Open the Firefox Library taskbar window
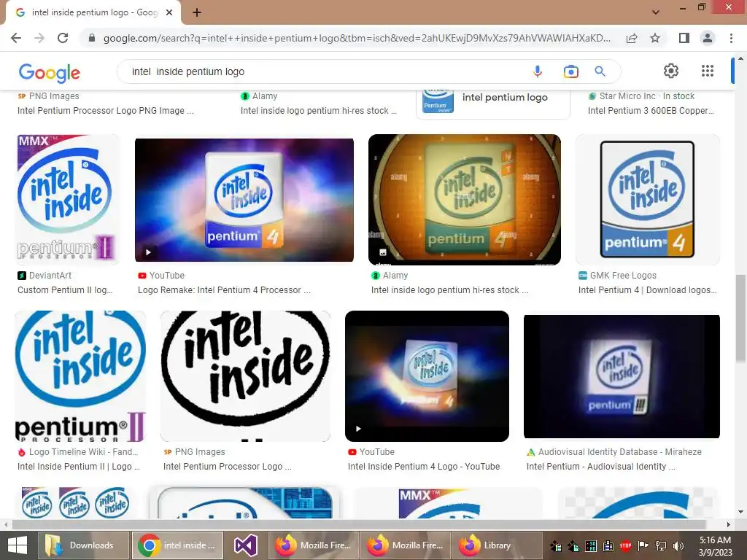The image size is (747, 560). (496, 545)
